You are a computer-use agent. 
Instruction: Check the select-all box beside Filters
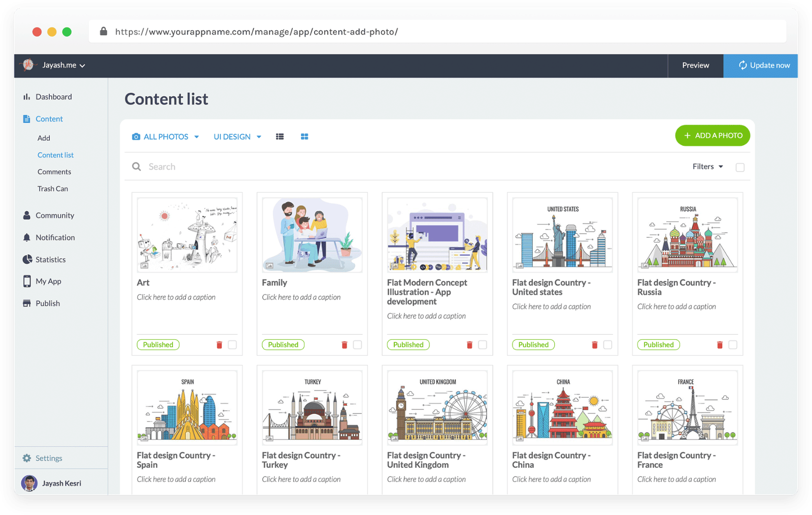pos(740,167)
